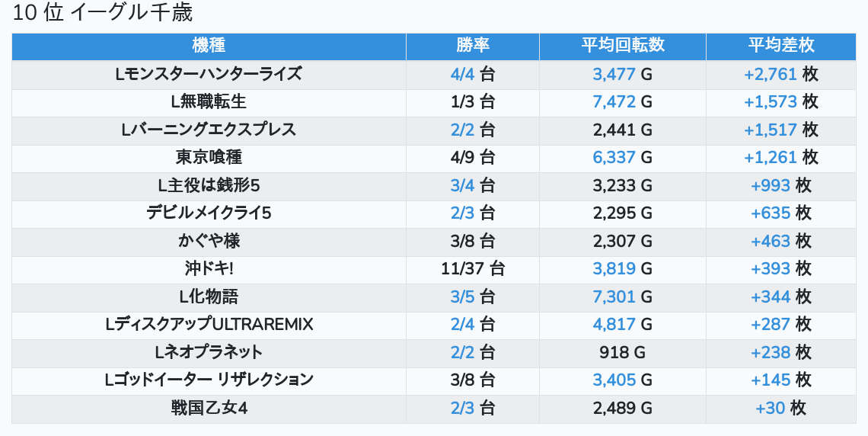Click the 勝率 column header
The width and height of the screenshot is (868, 436).
[472, 46]
